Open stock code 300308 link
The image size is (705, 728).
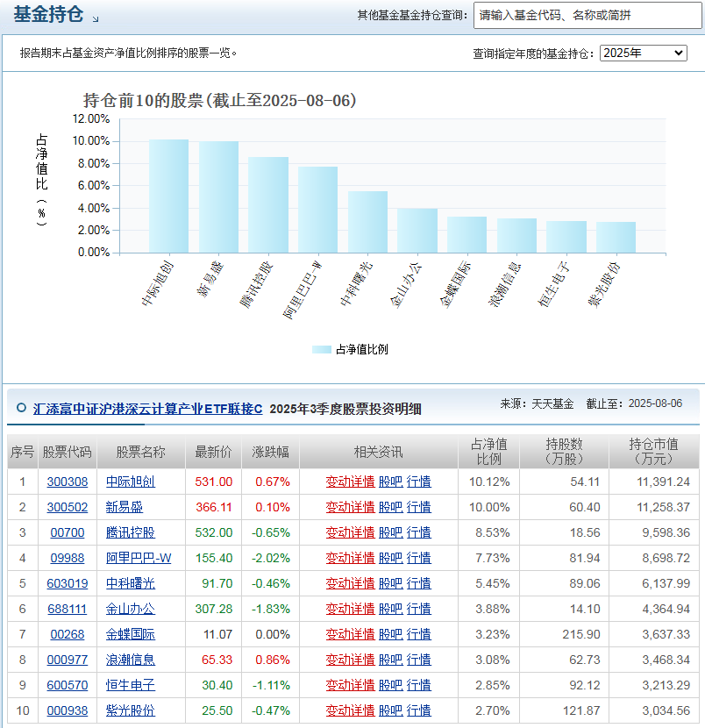[68, 482]
